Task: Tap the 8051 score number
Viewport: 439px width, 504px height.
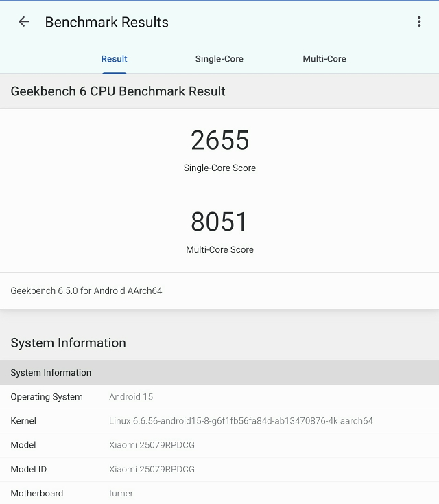Action: 219,222
